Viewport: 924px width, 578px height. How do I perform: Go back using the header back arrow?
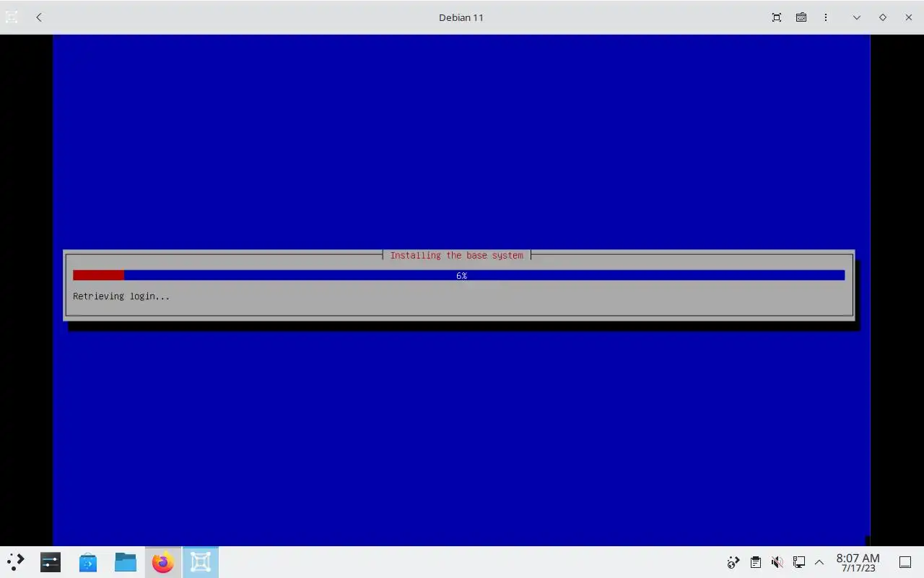tap(39, 17)
